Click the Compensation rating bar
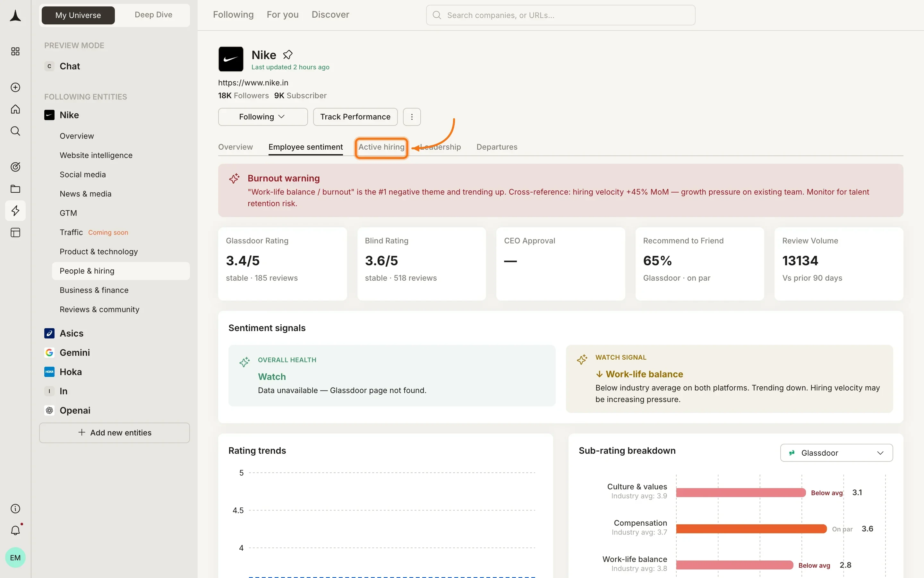924x578 pixels. pyautogui.click(x=751, y=529)
